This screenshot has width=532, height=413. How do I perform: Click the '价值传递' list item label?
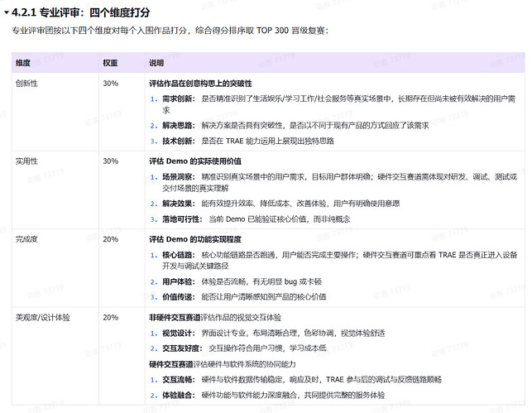click(179, 297)
